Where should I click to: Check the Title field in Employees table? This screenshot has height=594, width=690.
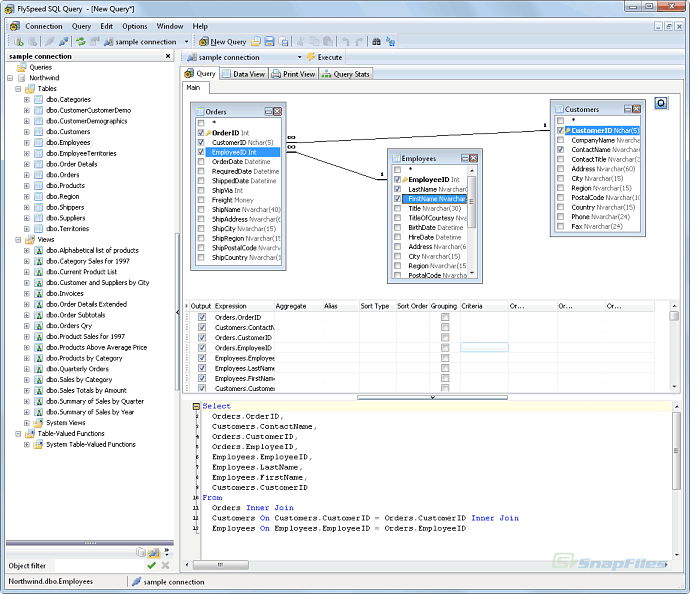(x=397, y=209)
